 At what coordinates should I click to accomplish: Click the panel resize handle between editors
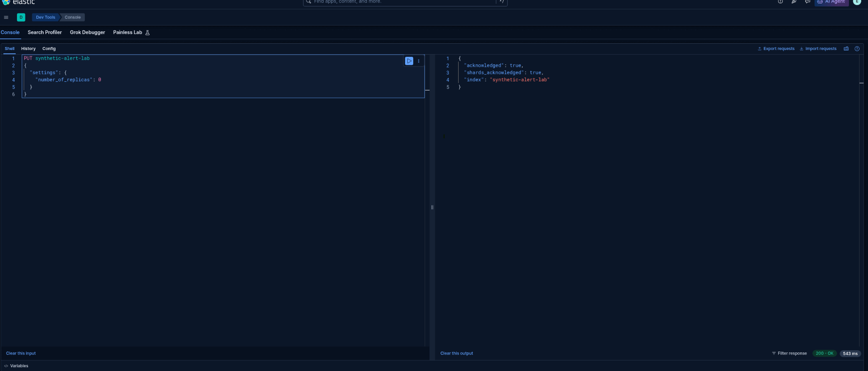pos(432,207)
